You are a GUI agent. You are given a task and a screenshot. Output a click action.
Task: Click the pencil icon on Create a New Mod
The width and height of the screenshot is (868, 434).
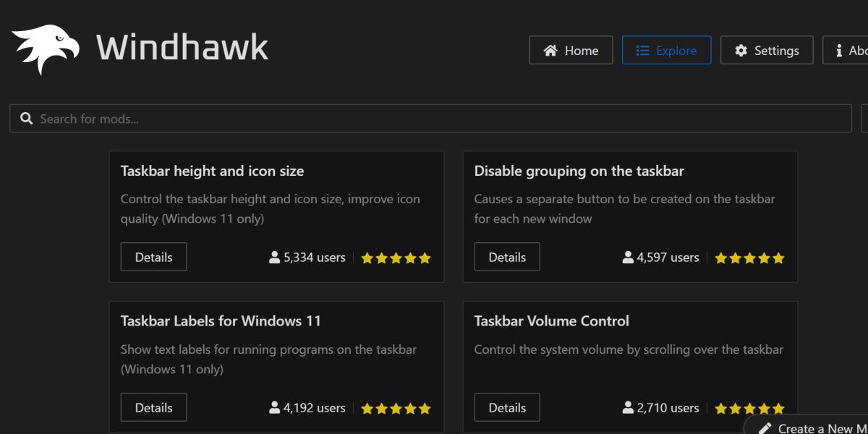coord(767,427)
